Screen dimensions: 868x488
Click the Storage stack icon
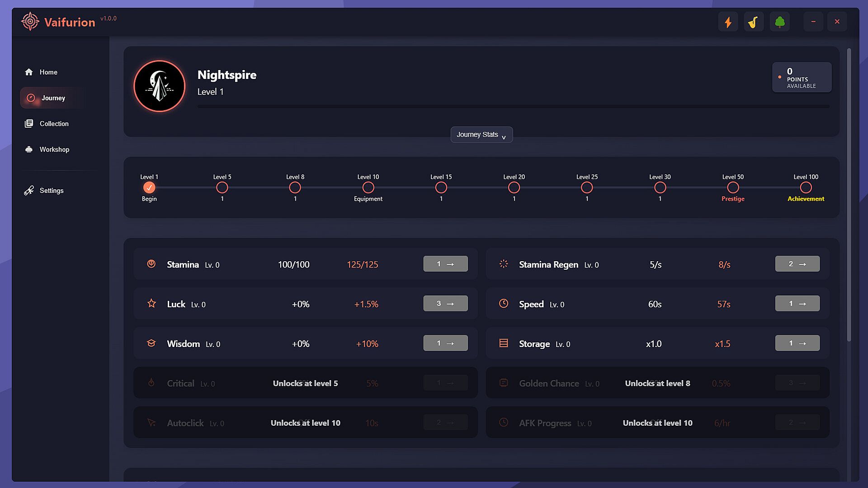pos(503,343)
